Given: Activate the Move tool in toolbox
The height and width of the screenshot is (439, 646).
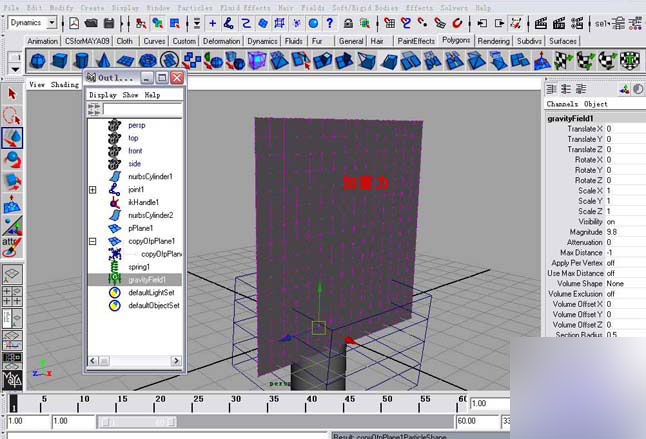Looking at the screenshot, I should tap(12, 138).
